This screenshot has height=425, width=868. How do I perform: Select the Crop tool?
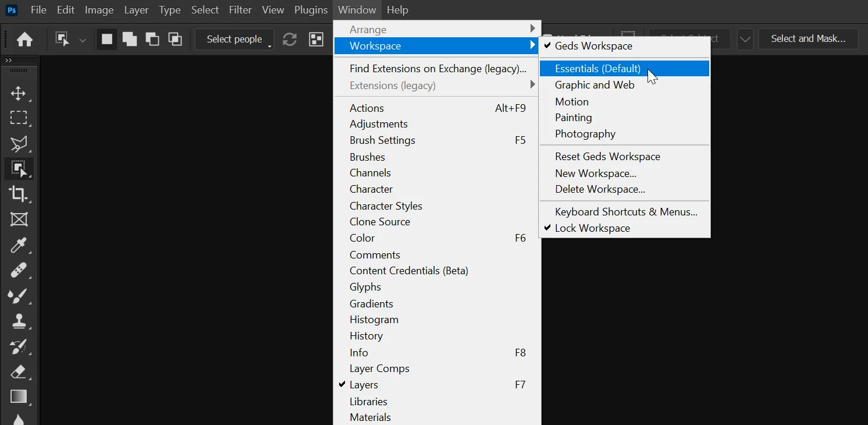pos(19,194)
